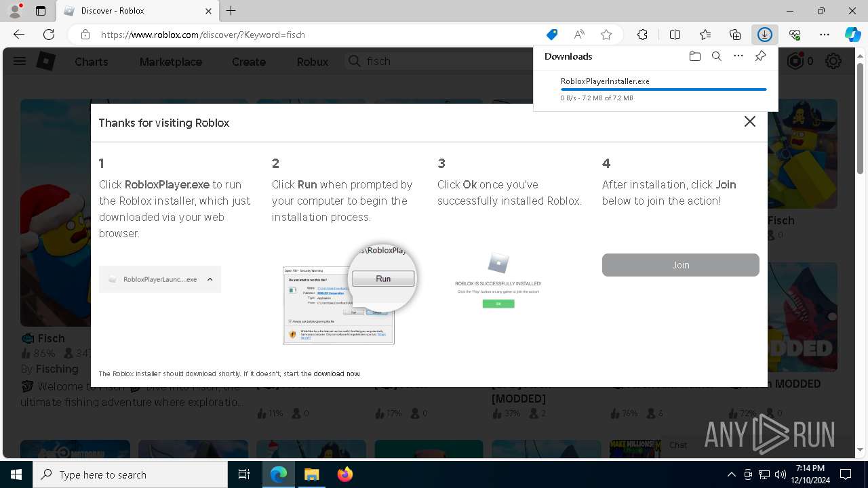Click the Downloads toolbar button

(x=765, y=35)
